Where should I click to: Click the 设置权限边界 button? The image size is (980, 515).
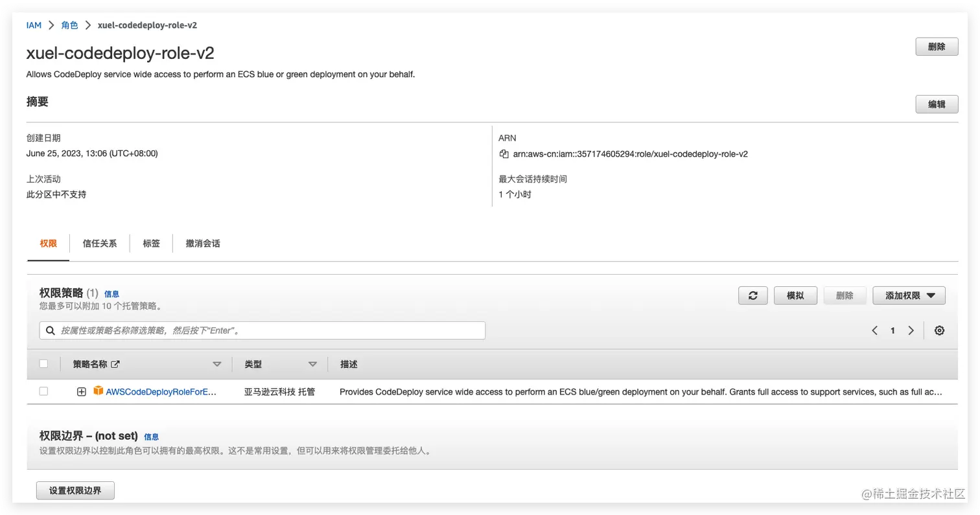(75, 490)
